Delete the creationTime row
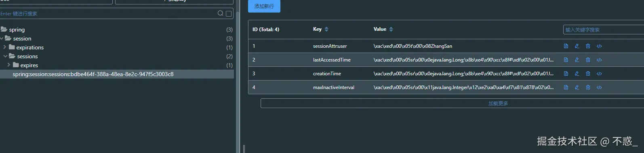 (x=588, y=74)
